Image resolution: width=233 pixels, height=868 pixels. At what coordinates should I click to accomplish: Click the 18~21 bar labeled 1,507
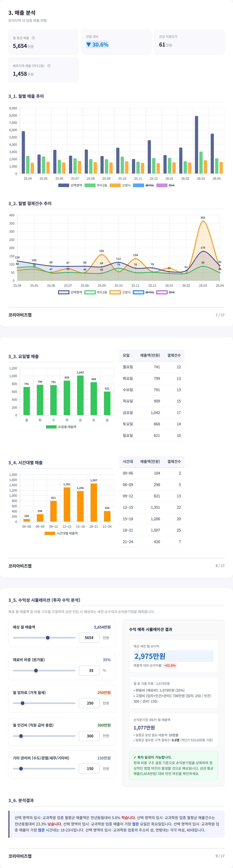(x=94, y=502)
